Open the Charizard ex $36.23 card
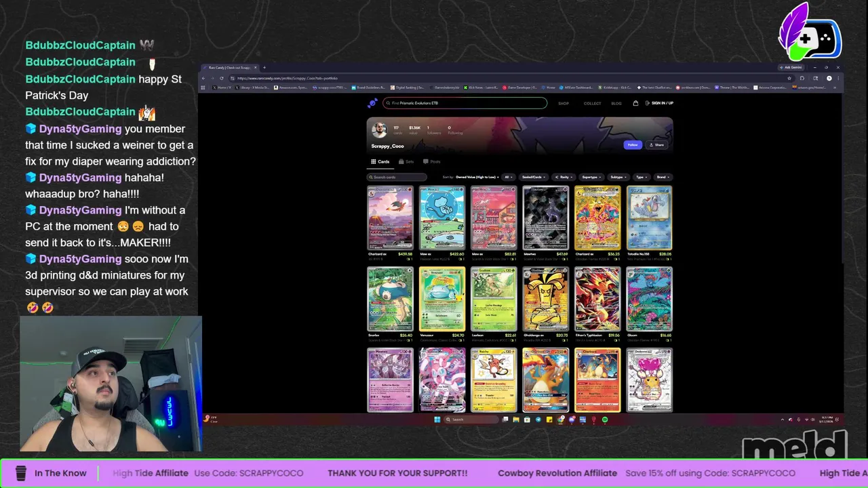 [597, 218]
